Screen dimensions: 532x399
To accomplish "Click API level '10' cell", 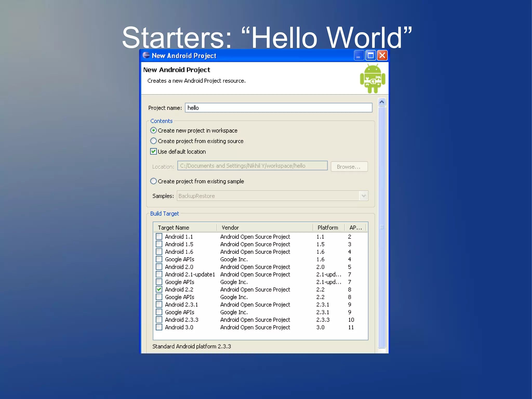I will tap(351, 320).
